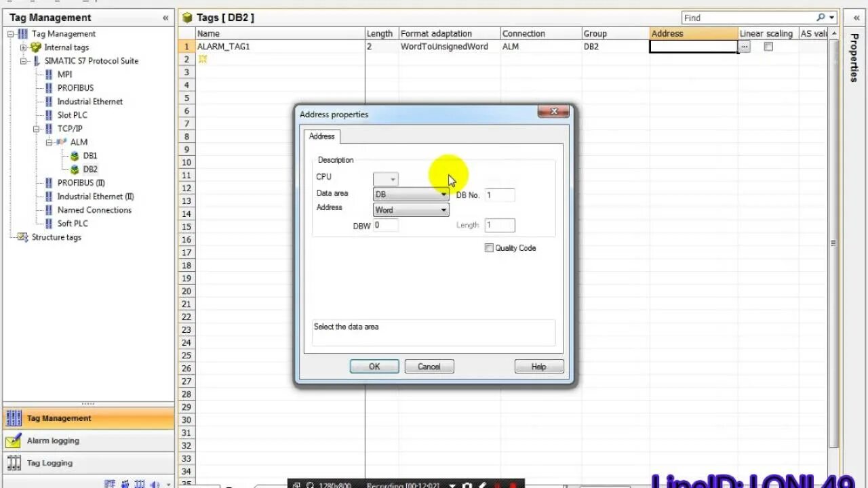Click the Format adaptation column header
The image size is (868, 488).
click(x=450, y=33)
